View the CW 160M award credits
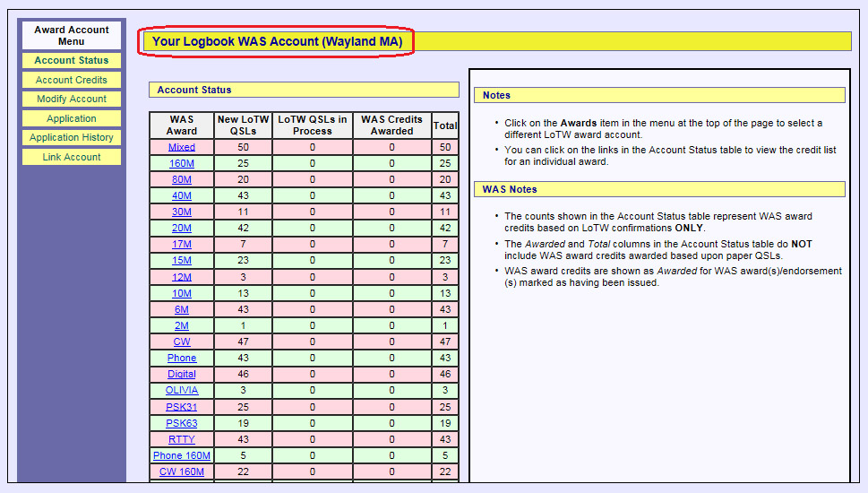 coord(182,471)
